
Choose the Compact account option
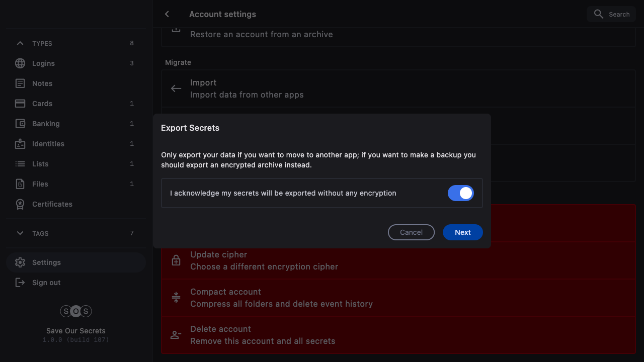coord(281,298)
